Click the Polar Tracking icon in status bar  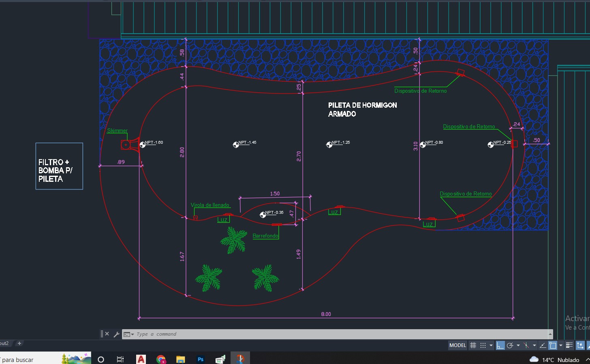tap(510, 345)
